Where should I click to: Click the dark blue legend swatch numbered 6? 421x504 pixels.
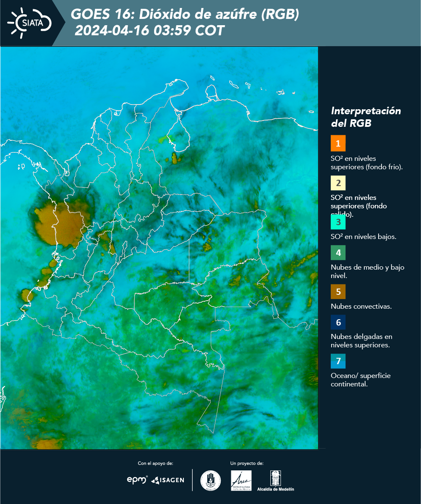coord(338,323)
